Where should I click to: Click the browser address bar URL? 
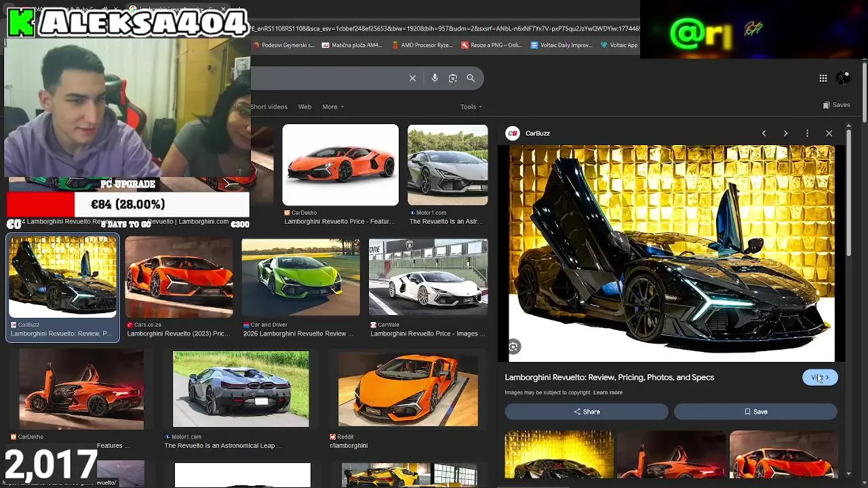(444, 28)
